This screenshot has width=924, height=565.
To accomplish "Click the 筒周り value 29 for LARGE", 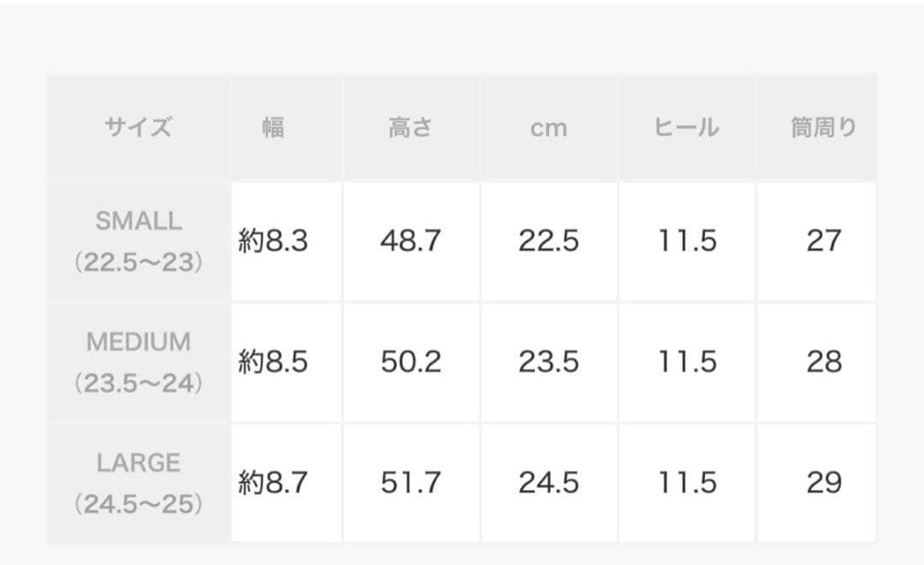I will [823, 484].
